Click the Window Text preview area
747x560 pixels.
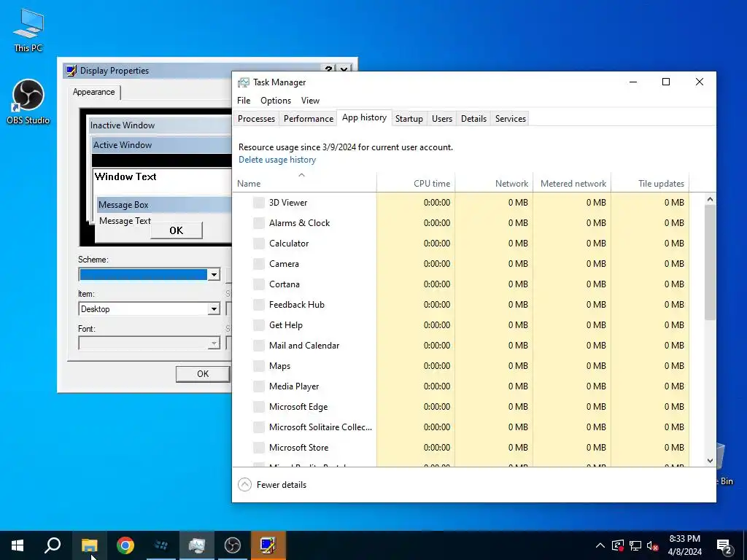[x=161, y=181]
